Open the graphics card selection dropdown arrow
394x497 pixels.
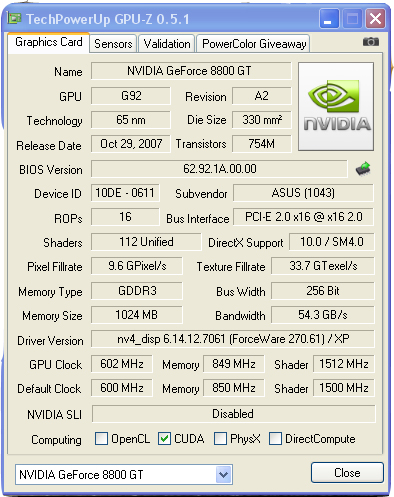(x=224, y=474)
